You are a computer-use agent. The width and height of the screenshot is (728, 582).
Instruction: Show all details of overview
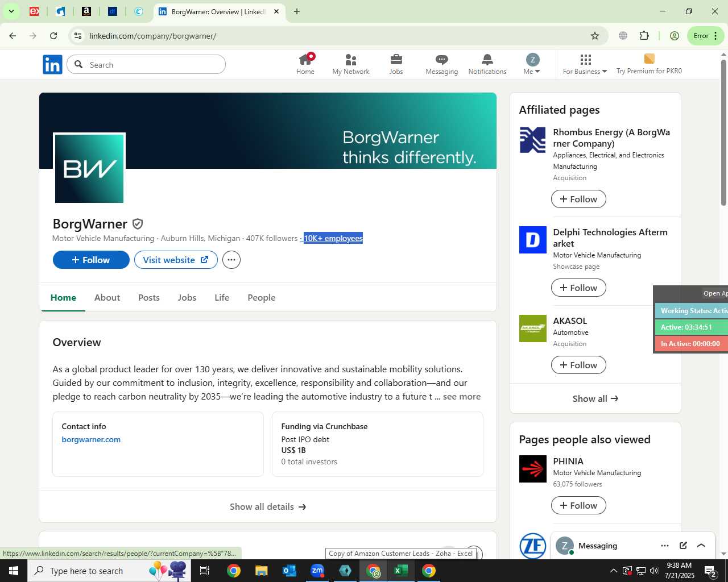click(x=268, y=506)
